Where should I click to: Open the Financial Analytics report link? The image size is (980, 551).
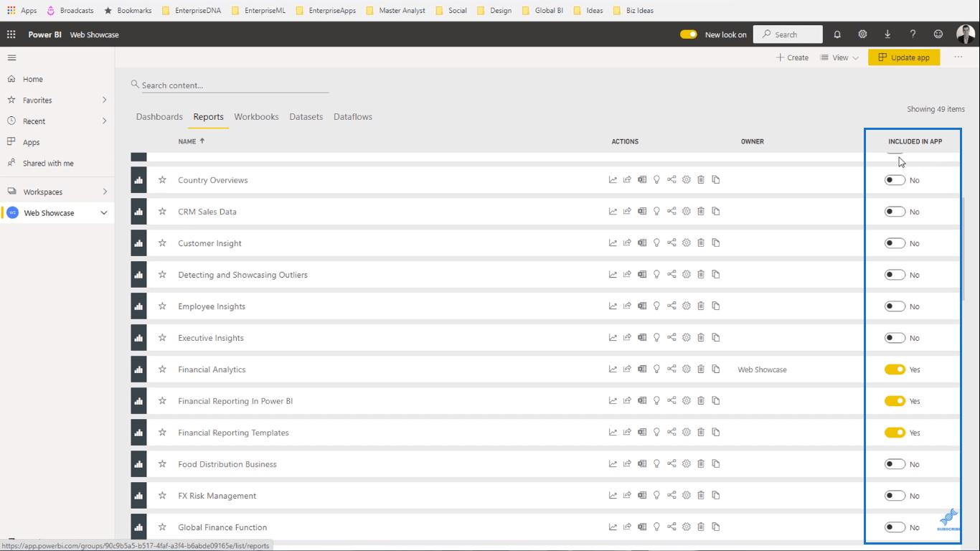click(212, 369)
